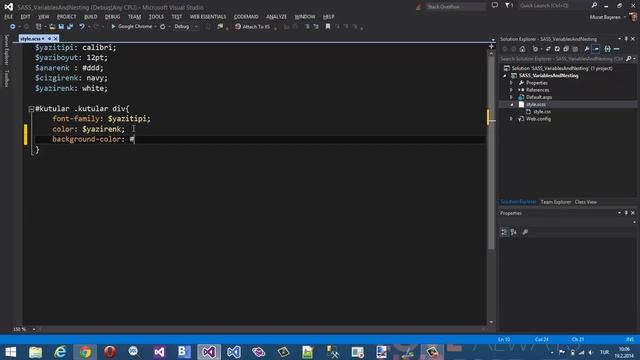Click the Windows Start button

click(x=11, y=352)
